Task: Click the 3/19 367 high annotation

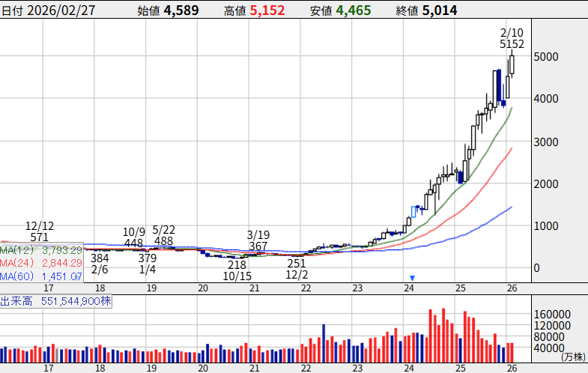Action: (258, 240)
